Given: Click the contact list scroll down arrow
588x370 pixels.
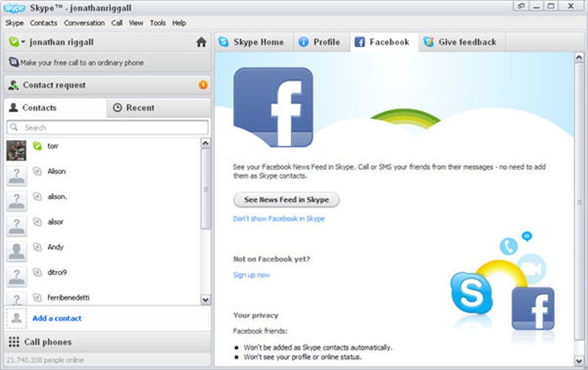Looking at the screenshot, I should coord(205,300).
